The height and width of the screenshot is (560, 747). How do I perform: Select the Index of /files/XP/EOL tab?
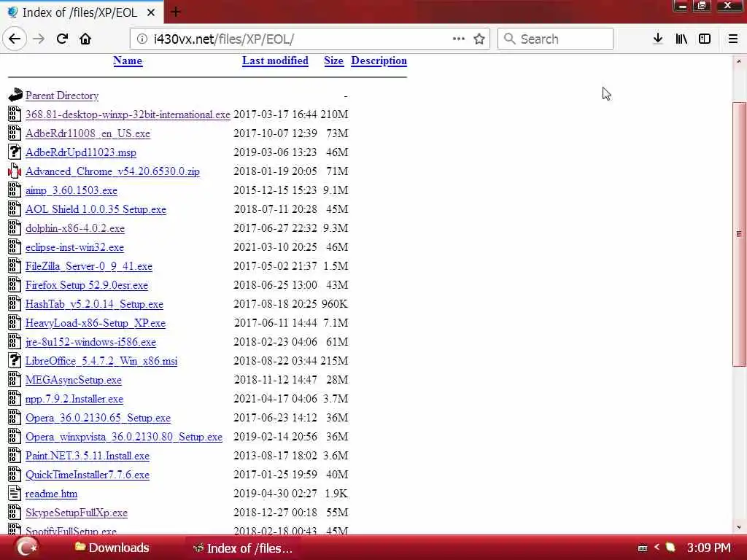point(81,12)
